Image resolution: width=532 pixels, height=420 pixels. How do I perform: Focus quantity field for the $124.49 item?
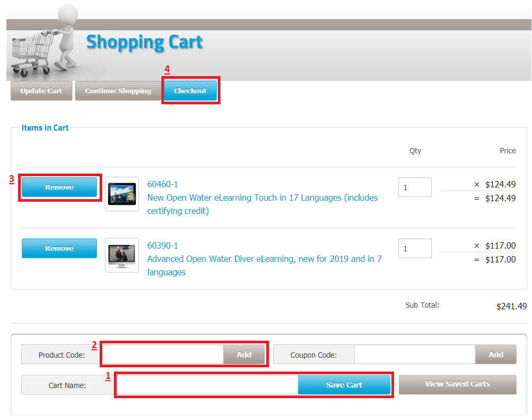pos(414,187)
